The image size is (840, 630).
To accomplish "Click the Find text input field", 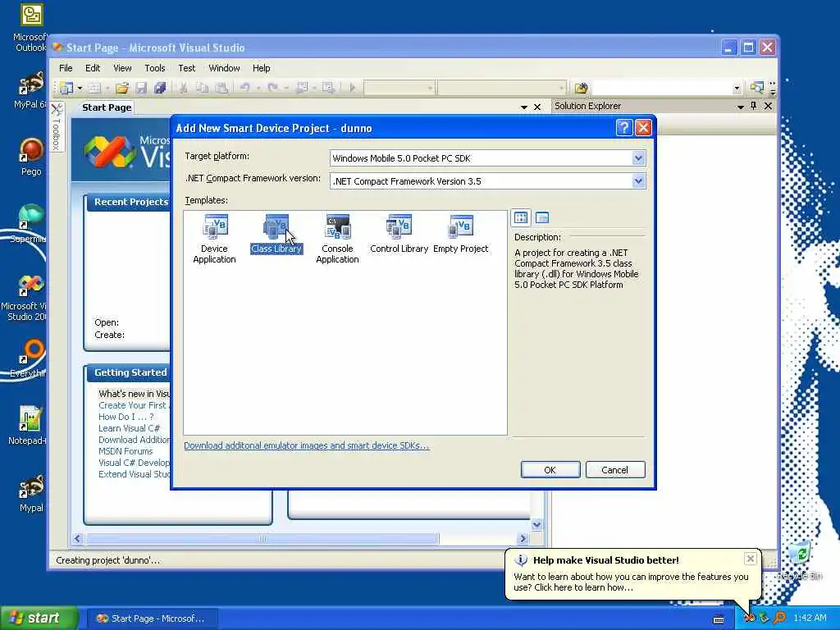I will (661, 88).
